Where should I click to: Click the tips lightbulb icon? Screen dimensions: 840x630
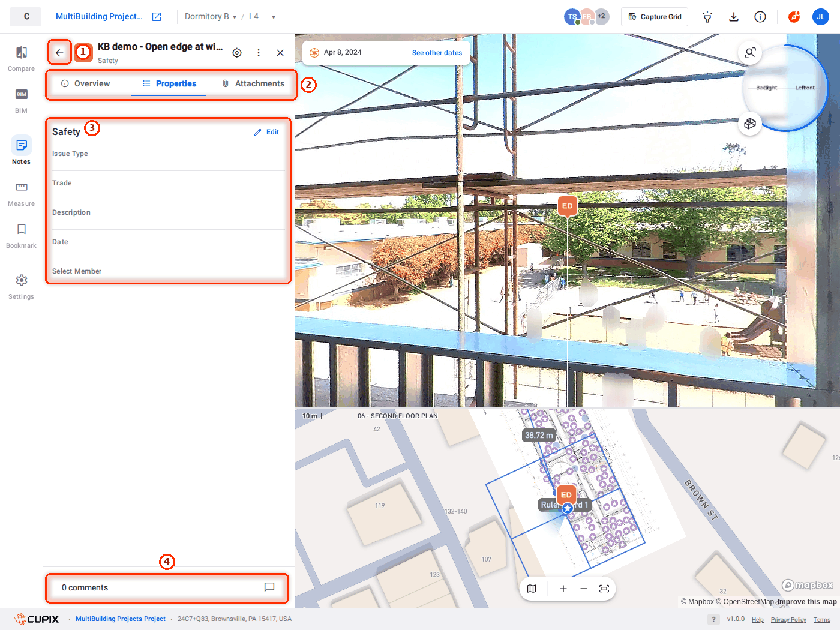(x=707, y=17)
